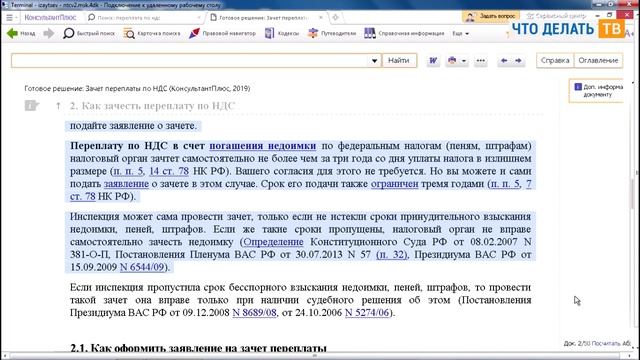640x360 pixels.
Task: Open link N 6544/09
Action: pos(142,267)
